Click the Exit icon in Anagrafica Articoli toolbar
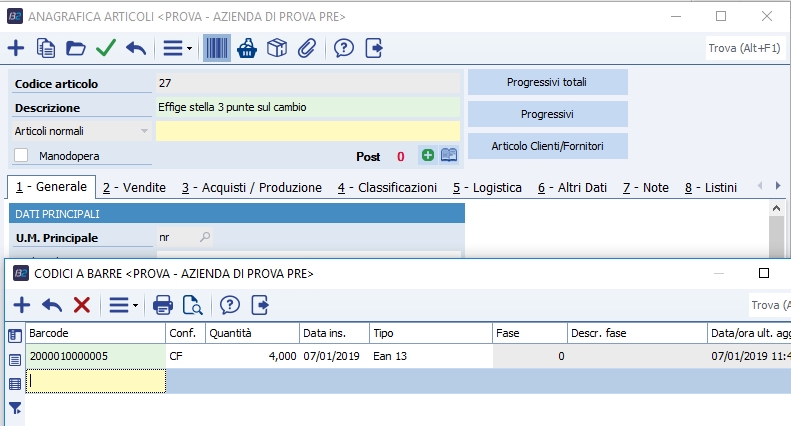This screenshot has height=426, width=791. pyautogui.click(x=374, y=48)
